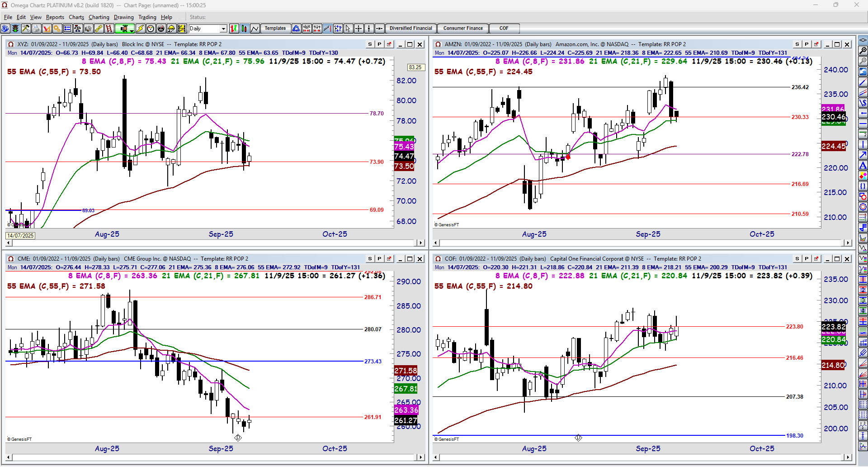Click the chain link icon in toolbar
The width and height of the screenshot is (868, 467).
[99, 29]
